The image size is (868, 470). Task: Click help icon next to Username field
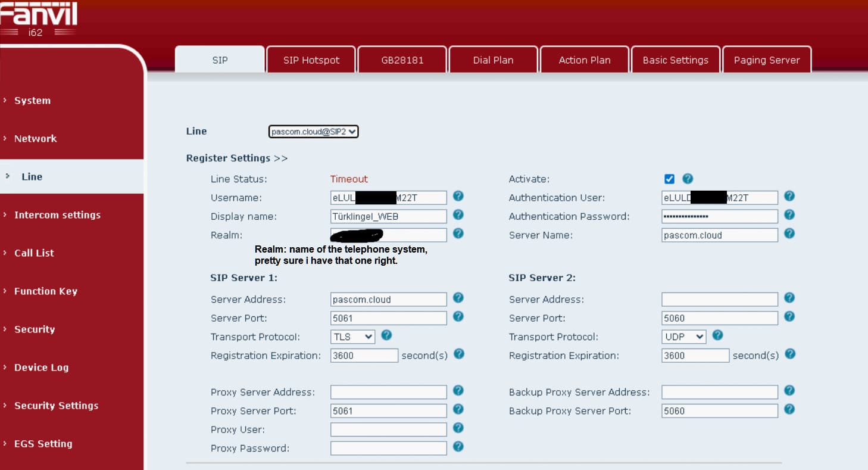tap(458, 197)
